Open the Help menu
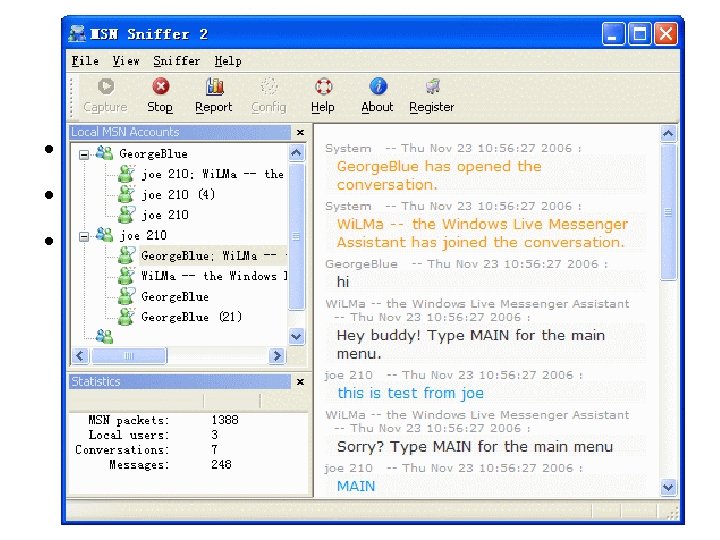This screenshot has height=540, width=720. pos(228,61)
